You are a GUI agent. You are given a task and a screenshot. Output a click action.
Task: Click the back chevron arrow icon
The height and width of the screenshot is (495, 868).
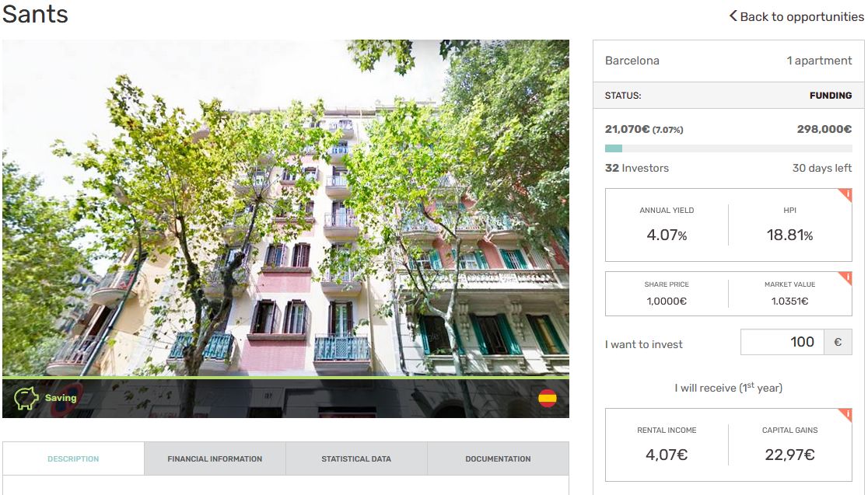click(x=733, y=16)
